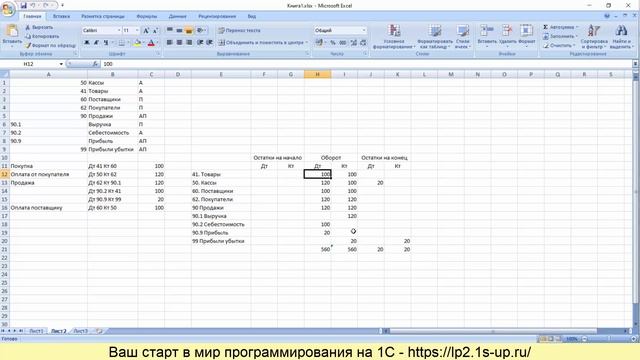Decrease the cell indent
The height and width of the screenshot is (360, 640).
pyautogui.click(x=200, y=42)
